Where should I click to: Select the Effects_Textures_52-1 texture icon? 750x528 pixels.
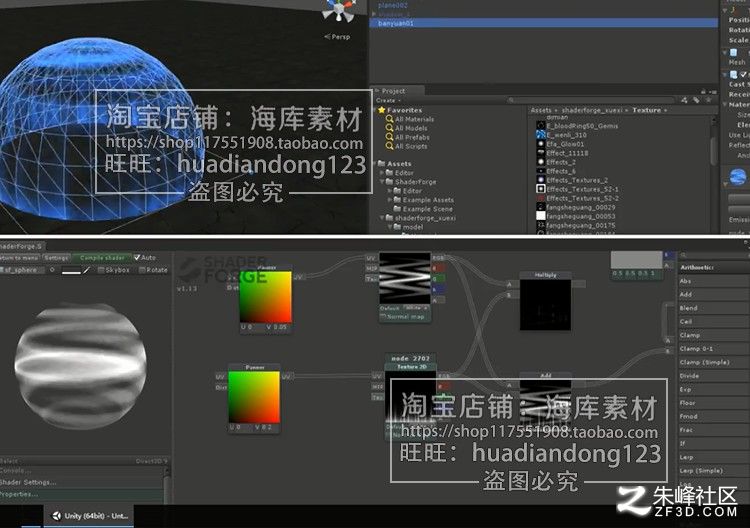[x=540, y=189]
